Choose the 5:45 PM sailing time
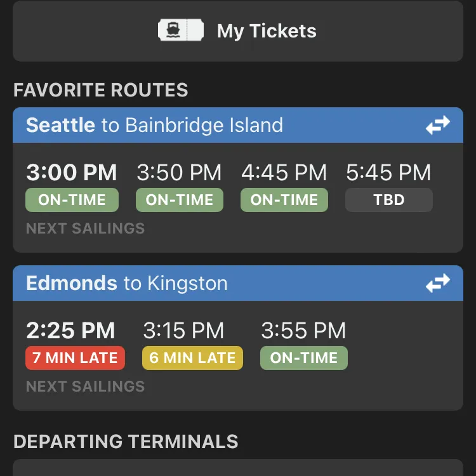The image size is (476, 476). tap(388, 173)
